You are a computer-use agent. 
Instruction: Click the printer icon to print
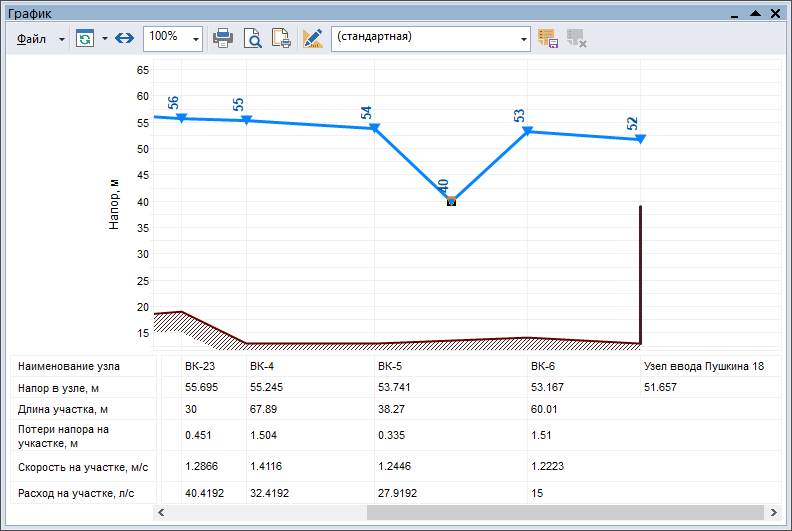[223, 38]
